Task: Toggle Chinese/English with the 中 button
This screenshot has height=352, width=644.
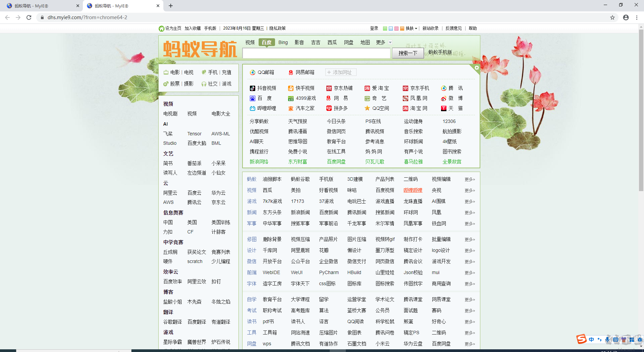Action: (x=591, y=340)
